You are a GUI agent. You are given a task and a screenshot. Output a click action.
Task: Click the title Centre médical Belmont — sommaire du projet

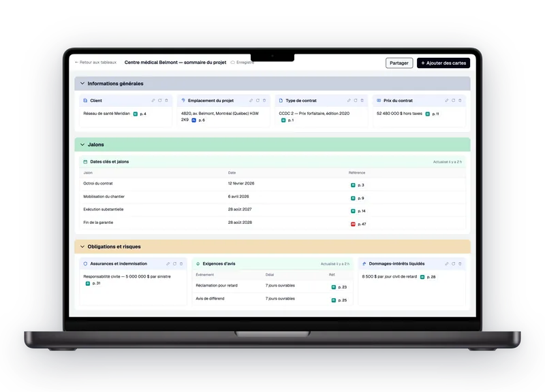coord(175,63)
